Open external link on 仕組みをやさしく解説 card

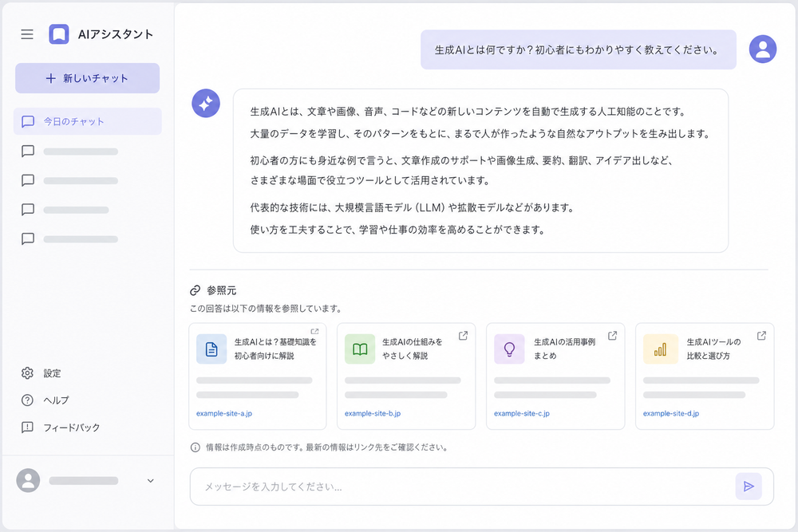click(463, 336)
